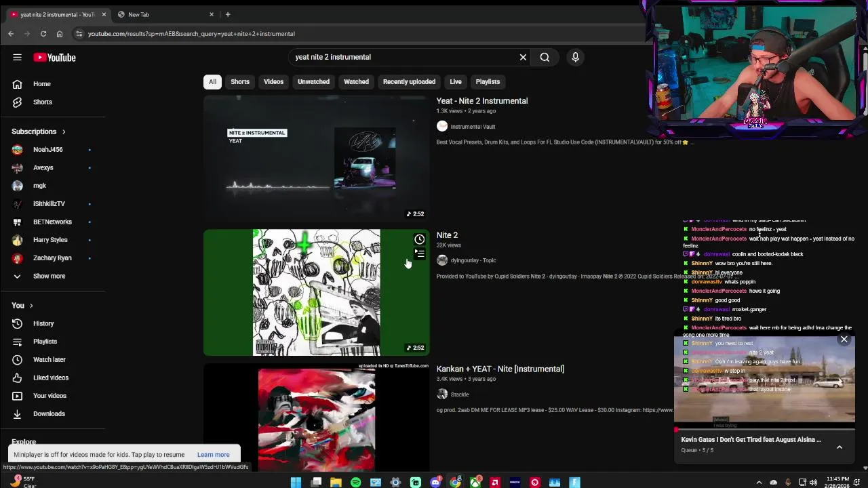Open Kankan + YEAT - Nite [Instrumental] title
This screenshot has width=868, height=488.
pyautogui.click(x=500, y=369)
